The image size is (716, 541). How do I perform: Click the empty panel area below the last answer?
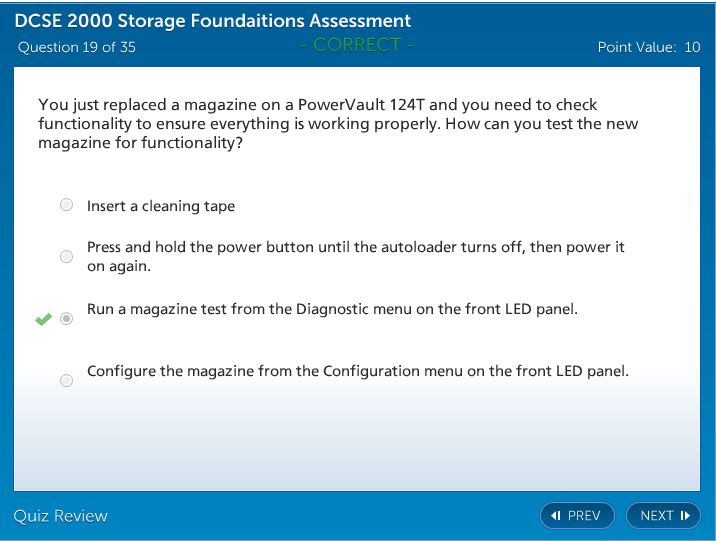click(357, 440)
